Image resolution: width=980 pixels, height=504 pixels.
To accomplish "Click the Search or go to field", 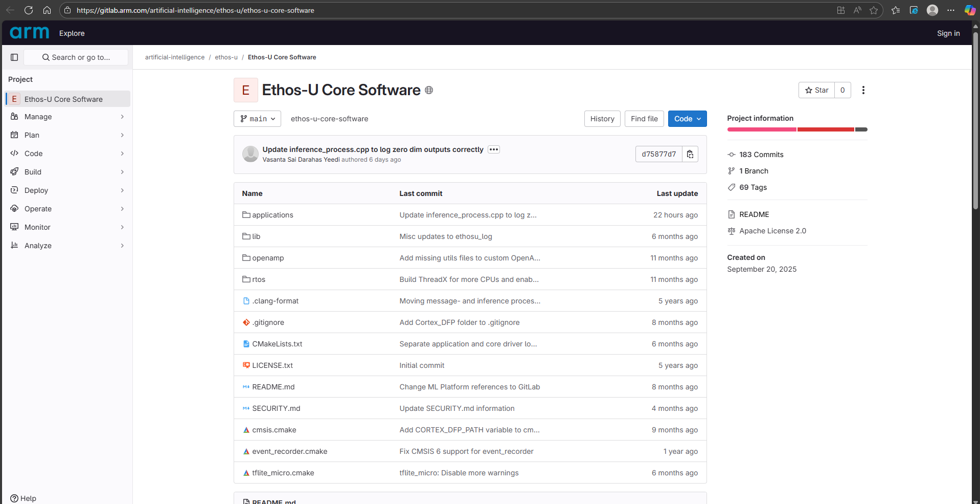I will pos(76,57).
